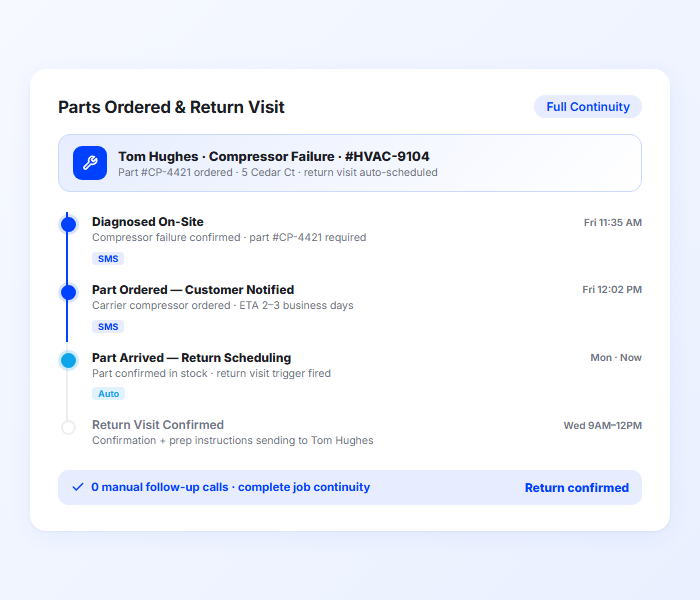The width and height of the screenshot is (700, 600).
Task: Select the Diagnosed On-Site timeline dot
Action: coord(68,224)
